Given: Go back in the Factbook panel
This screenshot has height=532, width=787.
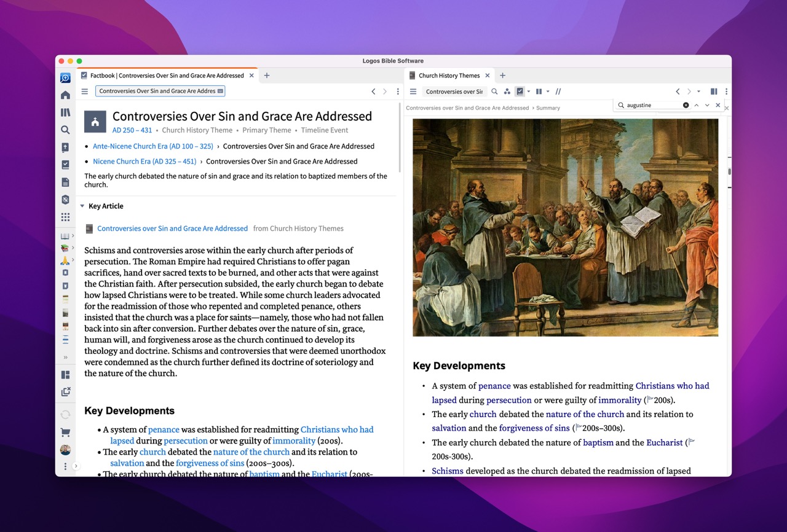Looking at the screenshot, I should point(373,92).
